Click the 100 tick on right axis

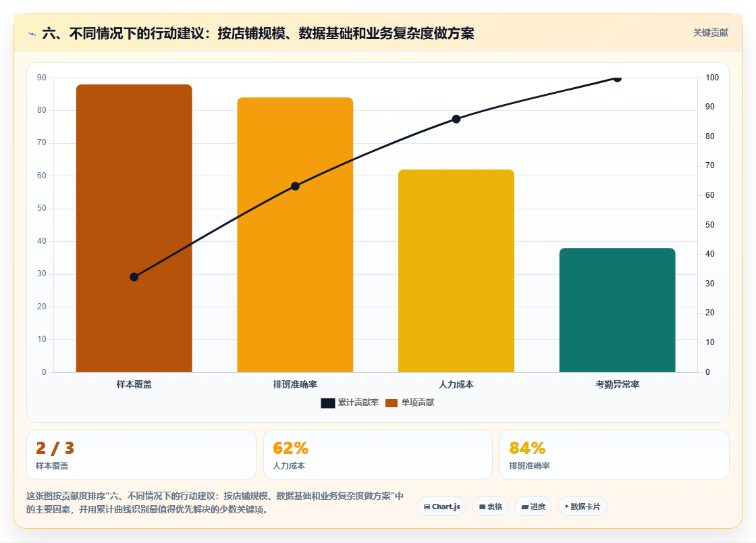[x=712, y=78]
